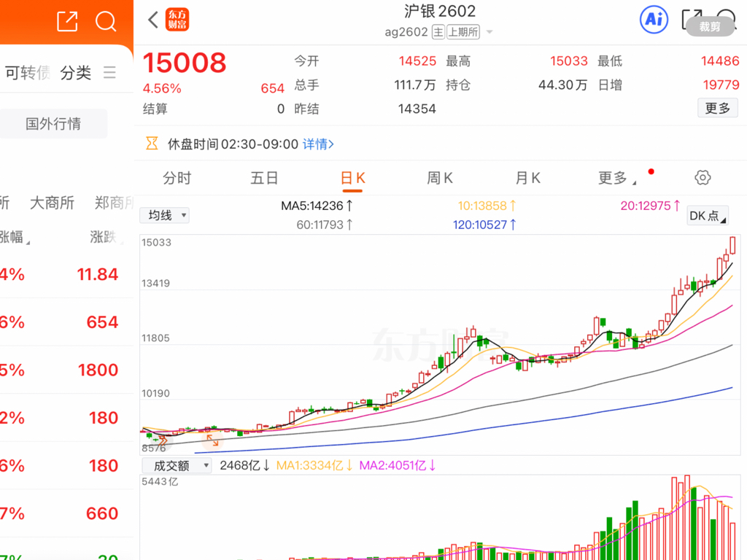
Task: Click the double chevron icon on the chart
Action: coord(163,441)
